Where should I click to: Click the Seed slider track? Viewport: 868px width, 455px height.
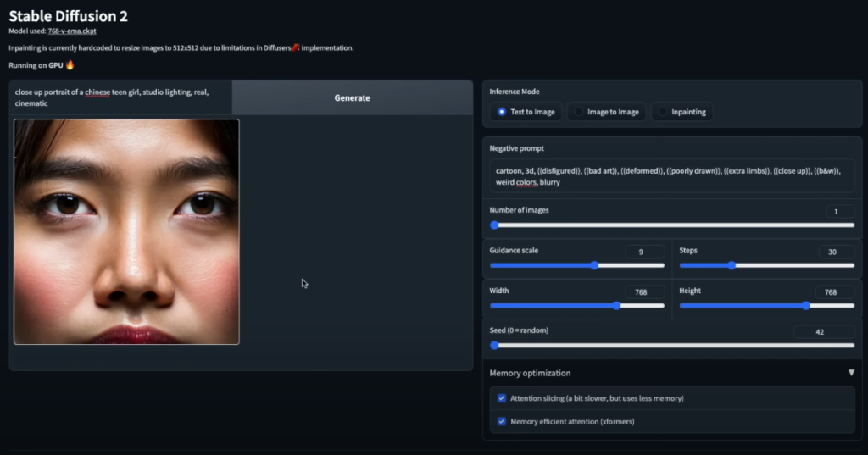pos(671,345)
